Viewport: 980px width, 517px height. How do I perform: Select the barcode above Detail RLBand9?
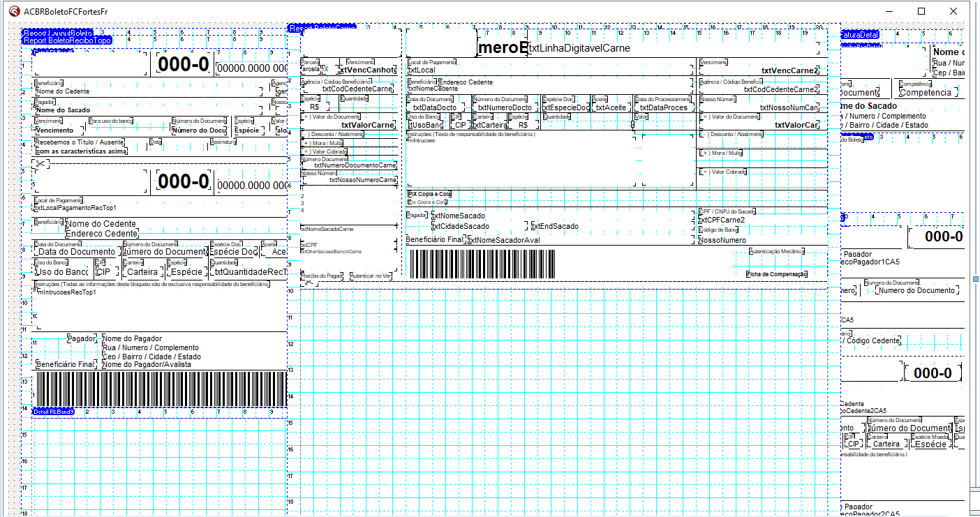160,388
